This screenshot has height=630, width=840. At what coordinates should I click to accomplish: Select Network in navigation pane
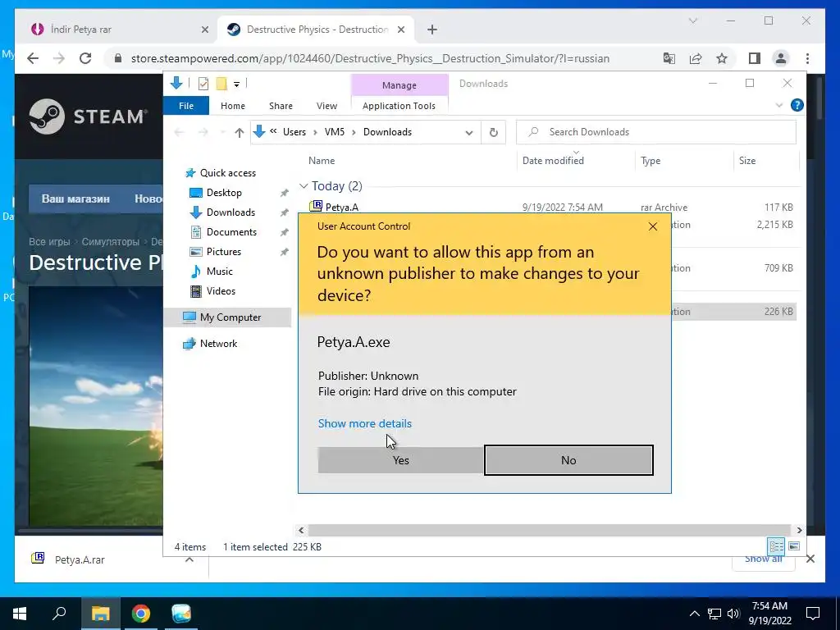[x=218, y=344]
